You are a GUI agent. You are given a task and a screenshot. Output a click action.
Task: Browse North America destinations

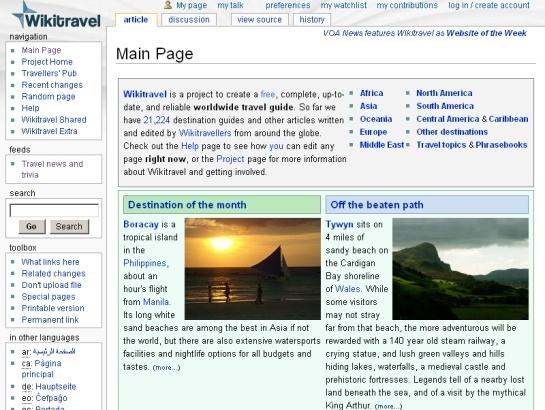pyautogui.click(x=444, y=93)
